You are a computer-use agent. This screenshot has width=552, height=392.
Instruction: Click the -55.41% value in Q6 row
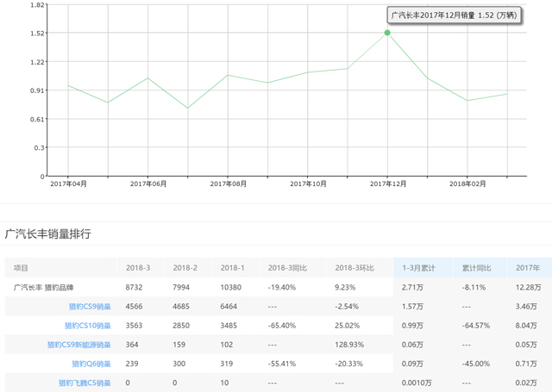click(x=282, y=364)
